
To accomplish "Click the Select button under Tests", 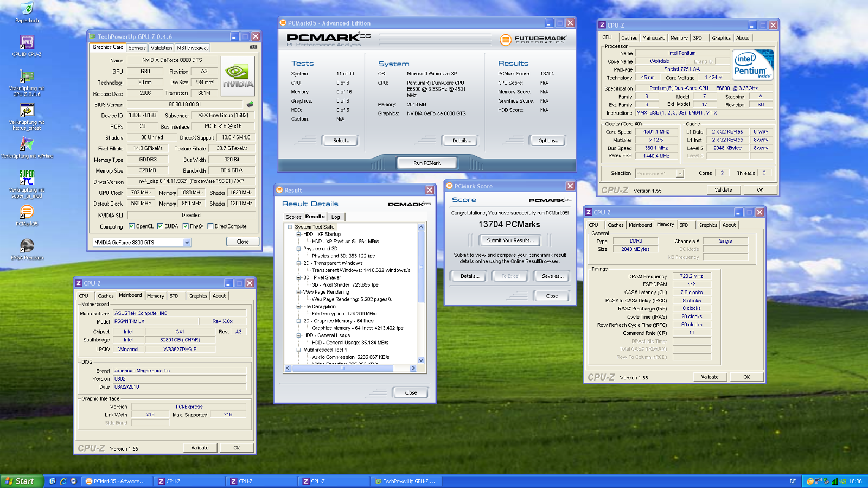I will point(342,141).
